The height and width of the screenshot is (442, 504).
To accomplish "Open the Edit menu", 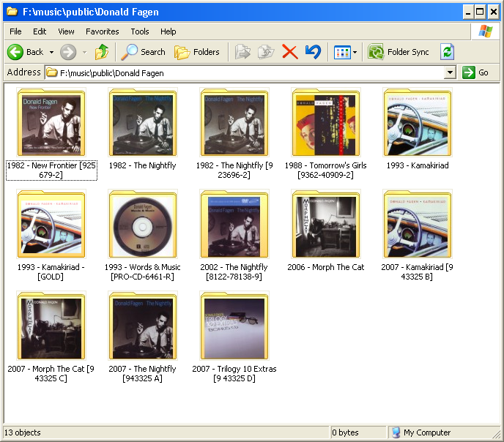I will click(40, 31).
